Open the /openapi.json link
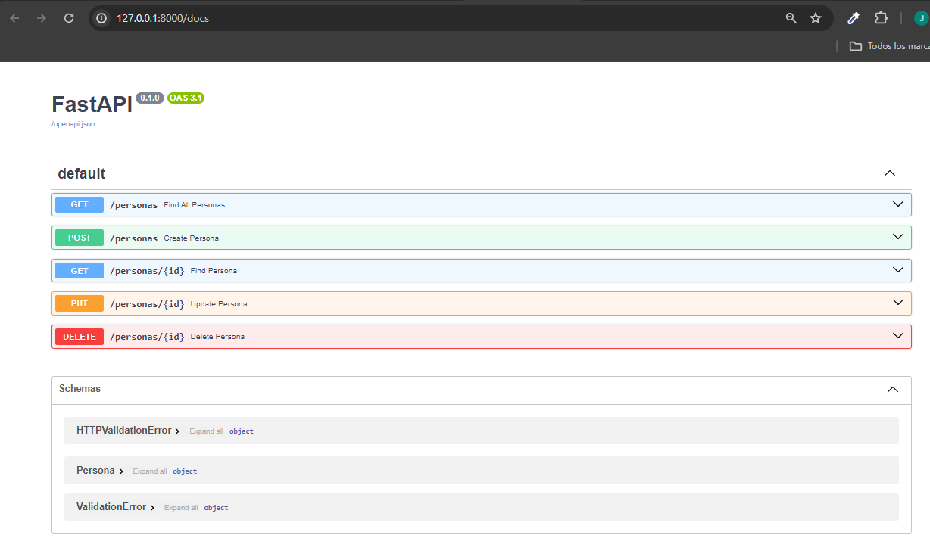Image resolution: width=930 pixels, height=560 pixels. coord(73,124)
